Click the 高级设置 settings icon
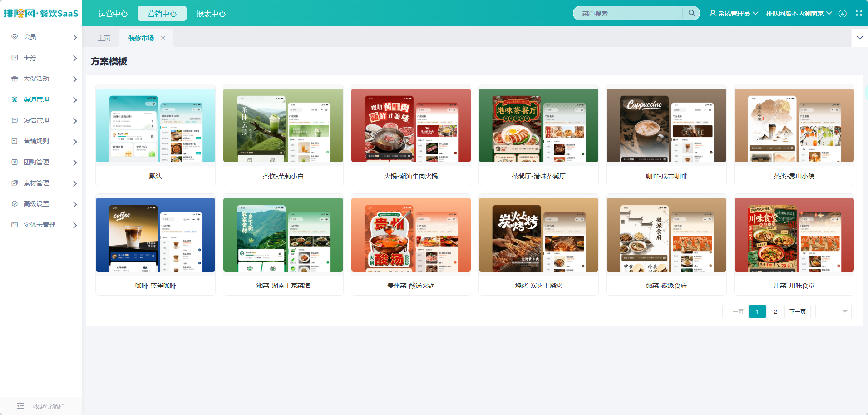 coord(15,204)
